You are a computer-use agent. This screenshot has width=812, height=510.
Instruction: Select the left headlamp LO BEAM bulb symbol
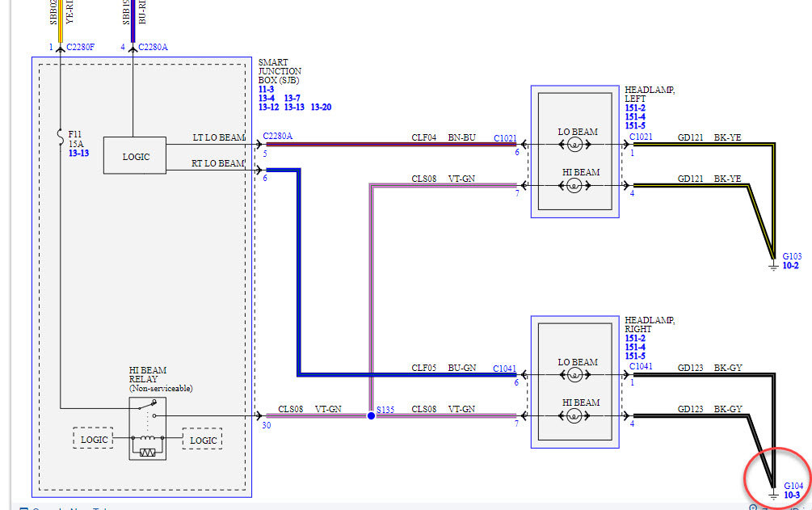(x=574, y=145)
